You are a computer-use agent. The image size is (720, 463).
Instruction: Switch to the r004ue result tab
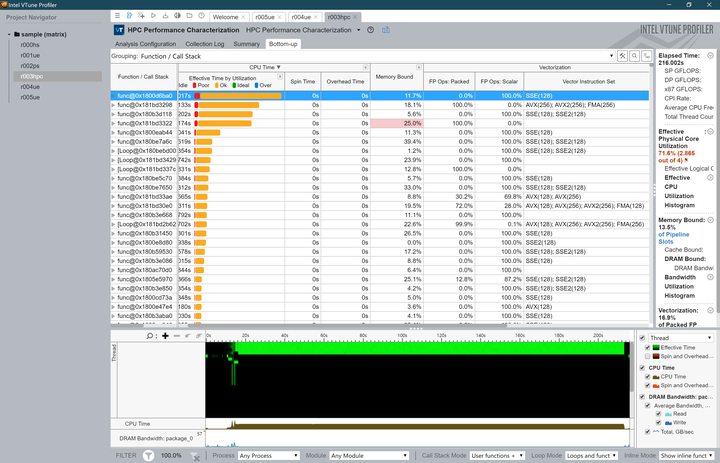pyautogui.click(x=301, y=17)
